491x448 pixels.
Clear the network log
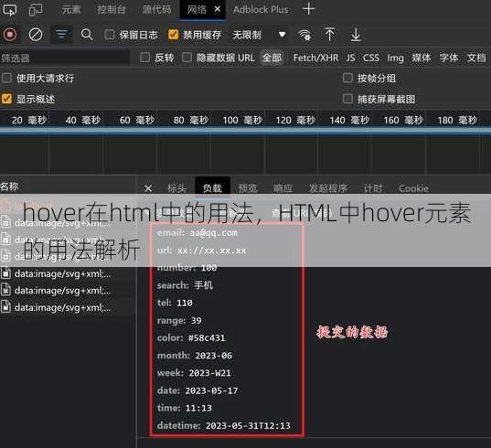(x=36, y=35)
